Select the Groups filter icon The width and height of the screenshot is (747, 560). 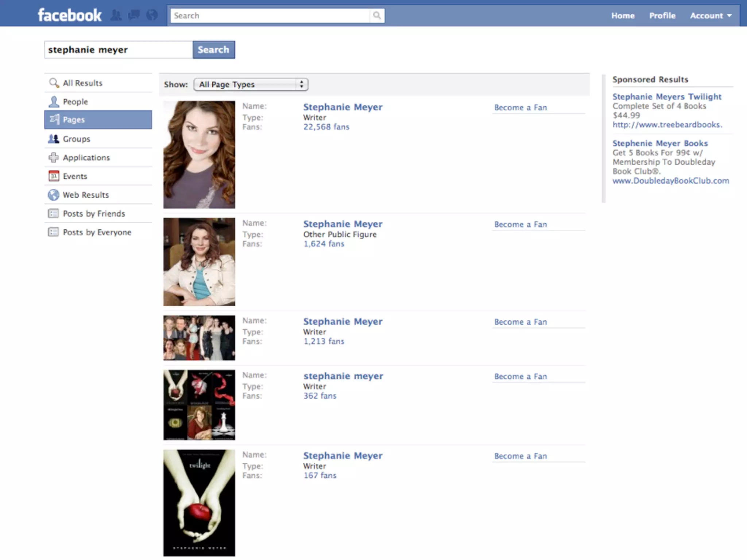54,139
